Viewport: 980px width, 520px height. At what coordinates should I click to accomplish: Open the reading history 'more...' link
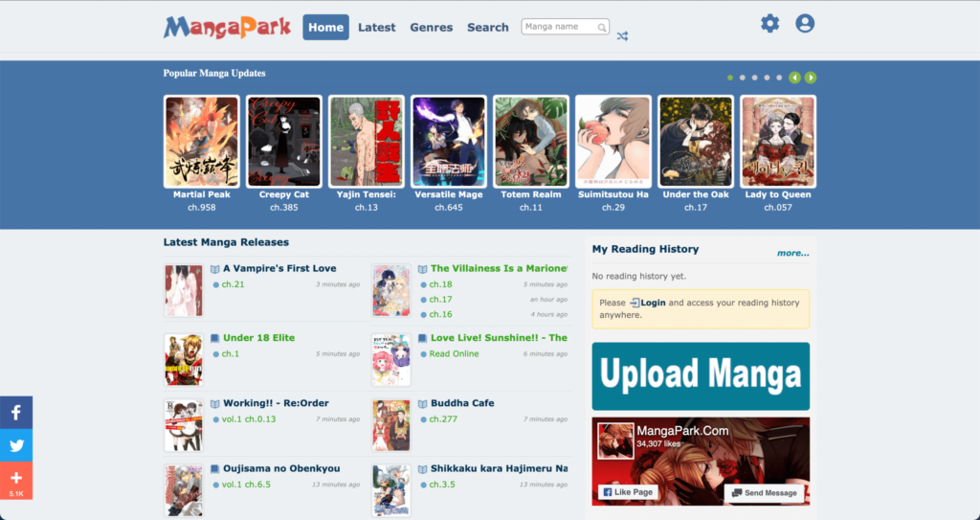[x=792, y=254]
